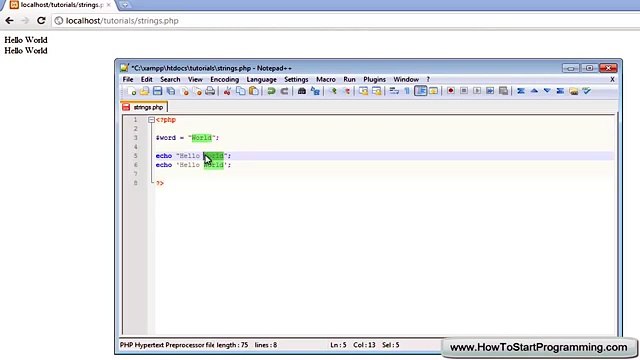Click the Stop Recording macro icon
640x360 pixels.
pos(464,91)
